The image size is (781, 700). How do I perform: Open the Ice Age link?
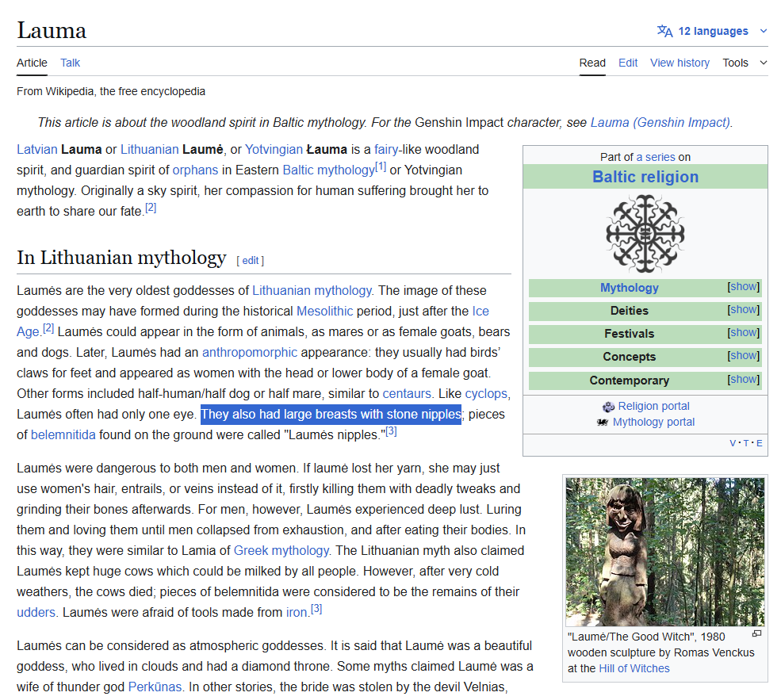480,312
